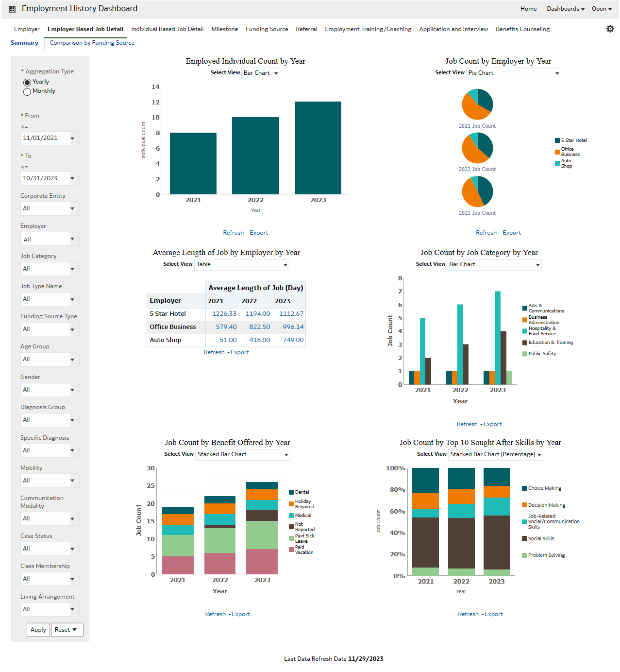This screenshot has height=672, width=620.
Task: Click the application grid icon top left
Action: (x=12, y=8)
